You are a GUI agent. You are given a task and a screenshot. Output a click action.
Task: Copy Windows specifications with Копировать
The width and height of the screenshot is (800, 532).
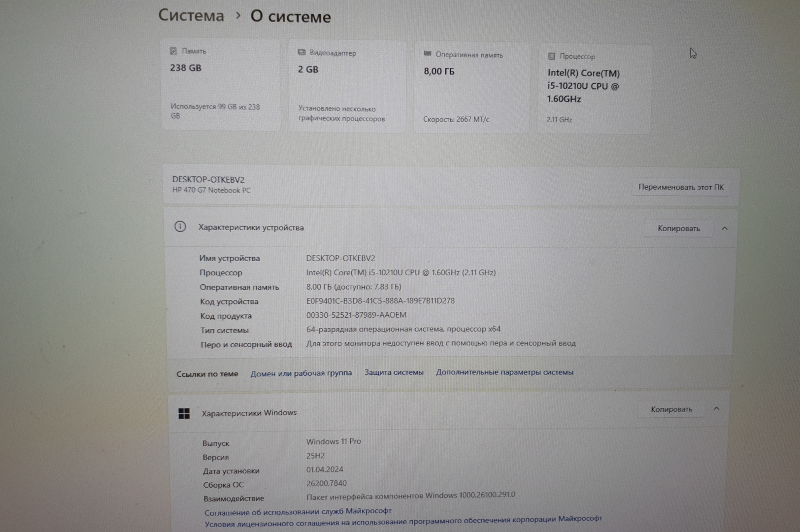671,409
